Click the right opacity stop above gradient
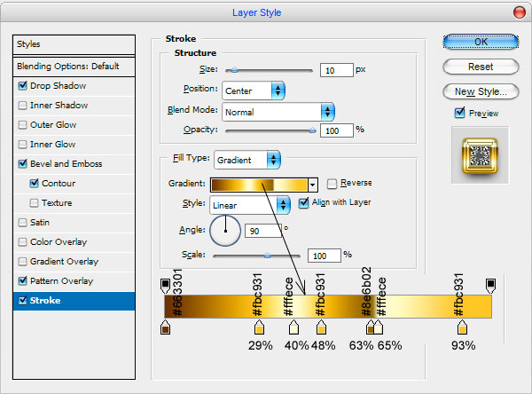 click(x=490, y=286)
